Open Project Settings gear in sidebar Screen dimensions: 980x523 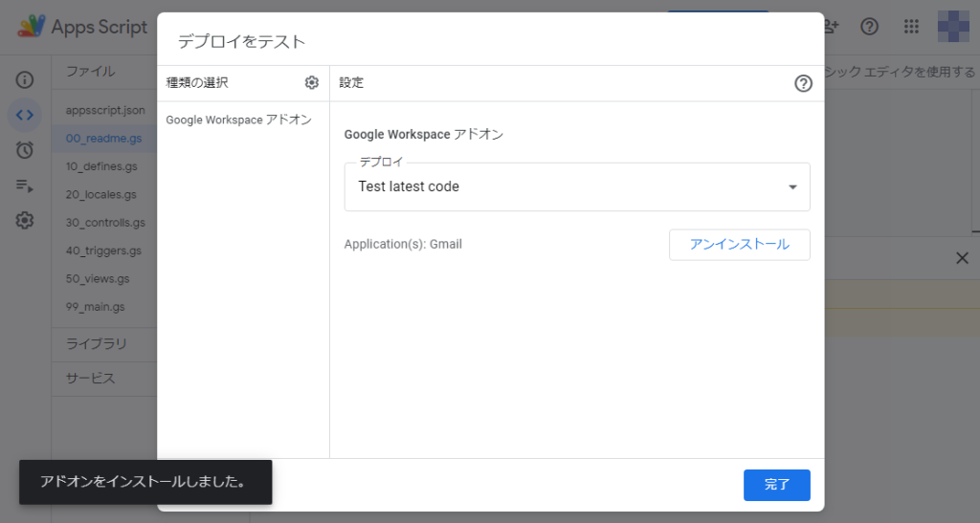click(24, 220)
